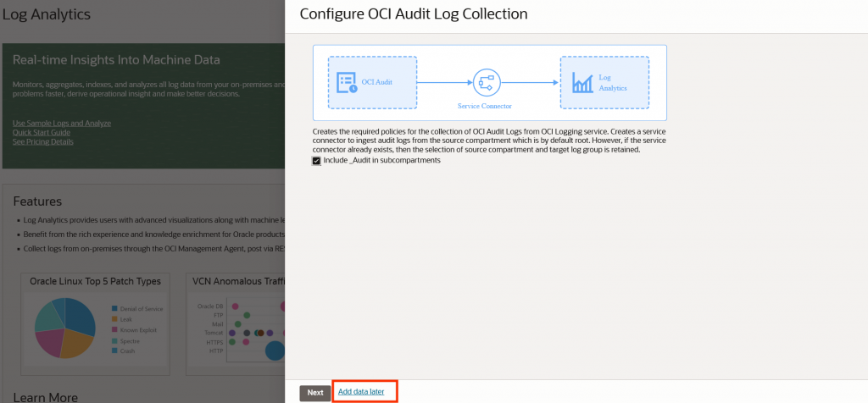Click the Configure OCI Audit Log Collection heading
Viewport: 868px width, 403px height.
coord(414,14)
